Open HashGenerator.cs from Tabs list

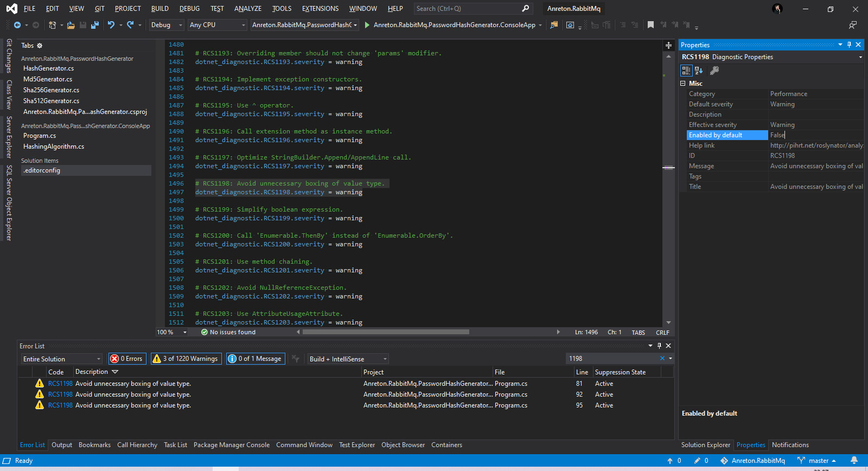point(48,68)
